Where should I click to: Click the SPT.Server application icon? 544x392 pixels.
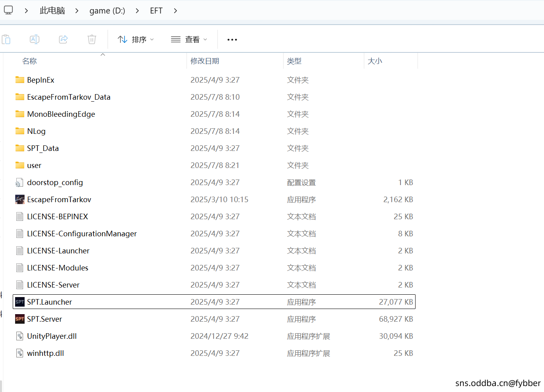pyautogui.click(x=20, y=319)
